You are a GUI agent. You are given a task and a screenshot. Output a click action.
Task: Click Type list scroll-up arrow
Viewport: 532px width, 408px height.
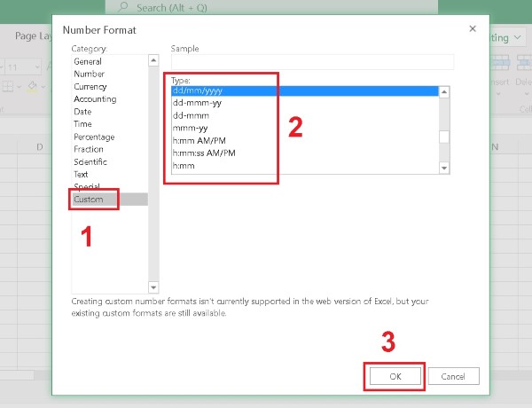tap(445, 91)
